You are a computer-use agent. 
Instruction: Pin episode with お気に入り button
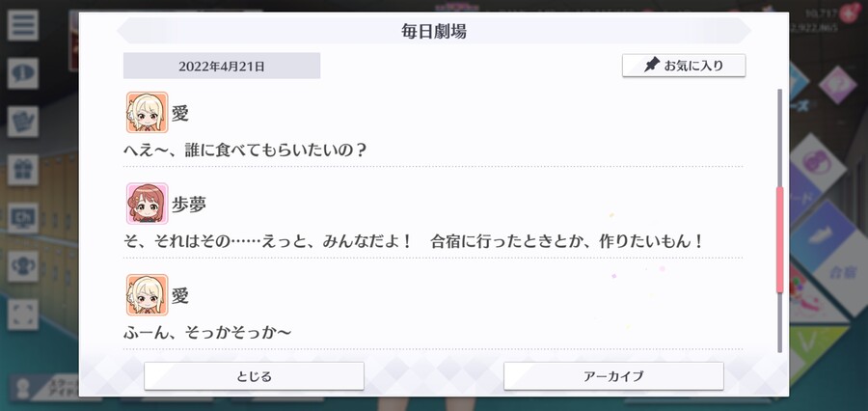coord(684,66)
